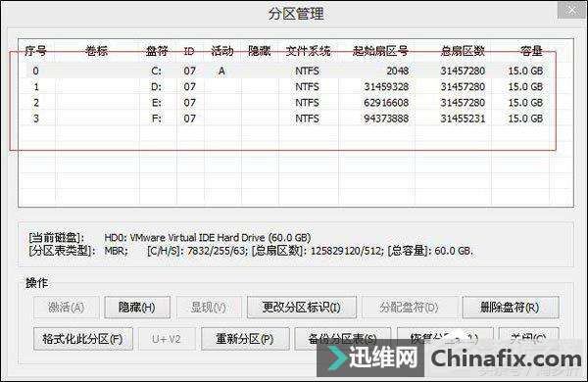Select the 活动 column header
Viewport: 588px width, 382px height.
(x=222, y=51)
